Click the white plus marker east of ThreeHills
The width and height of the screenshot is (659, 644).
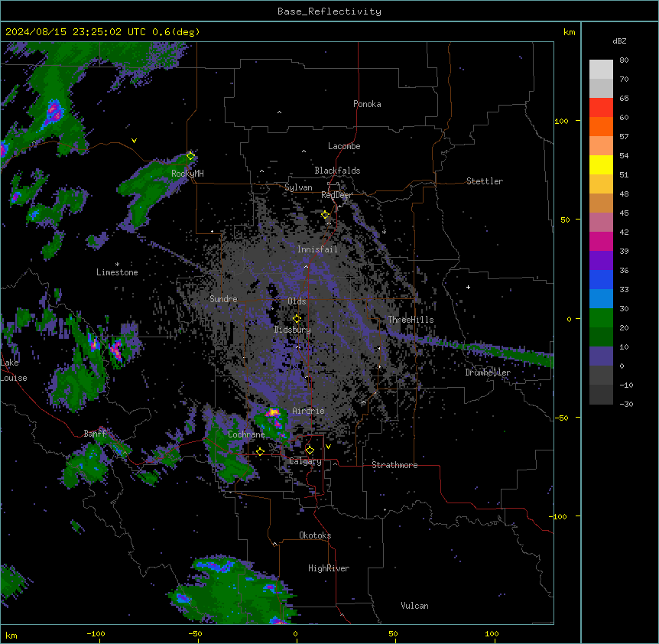[468, 287]
